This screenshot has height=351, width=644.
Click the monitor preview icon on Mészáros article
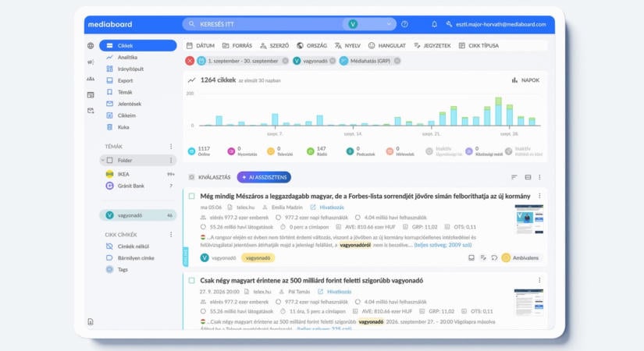(x=471, y=258)
